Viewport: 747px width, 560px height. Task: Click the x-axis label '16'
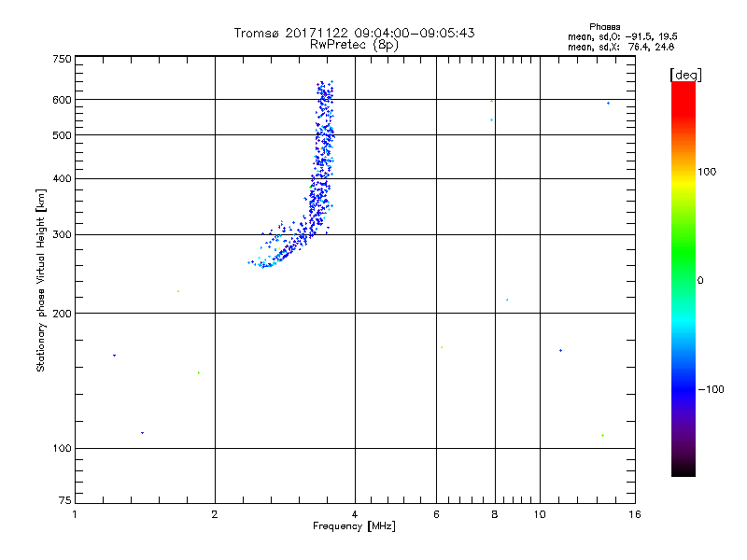click(635, 514)
